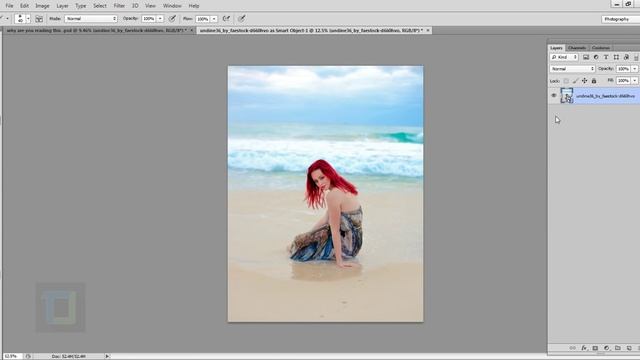
Task: Filter layers by smart objects icon
Action: tap(626, 57)
